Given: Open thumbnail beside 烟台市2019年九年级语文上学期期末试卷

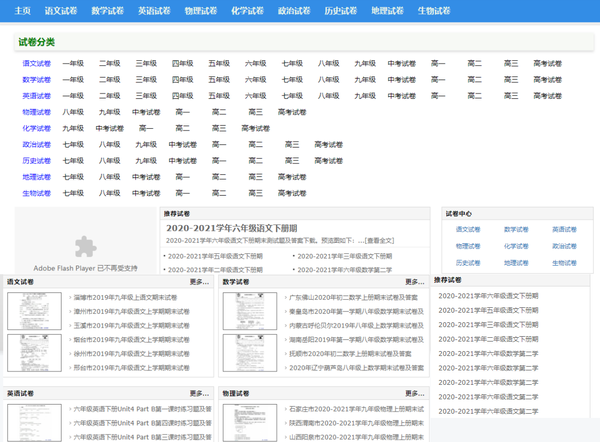Looking at the screenshot, I should pyautogui.click(x=34, y=353).
